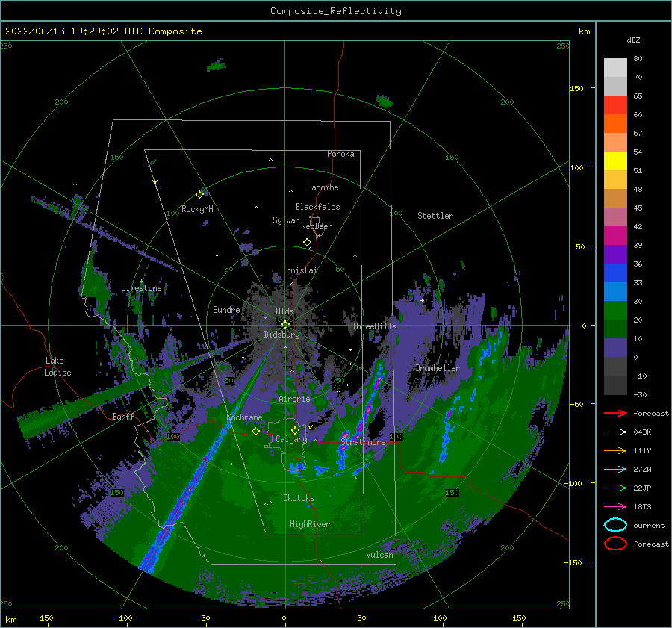Click the Lacombe label
This screenshot has height=628, width=672.
pyautogui.click(x=323, y=187)
